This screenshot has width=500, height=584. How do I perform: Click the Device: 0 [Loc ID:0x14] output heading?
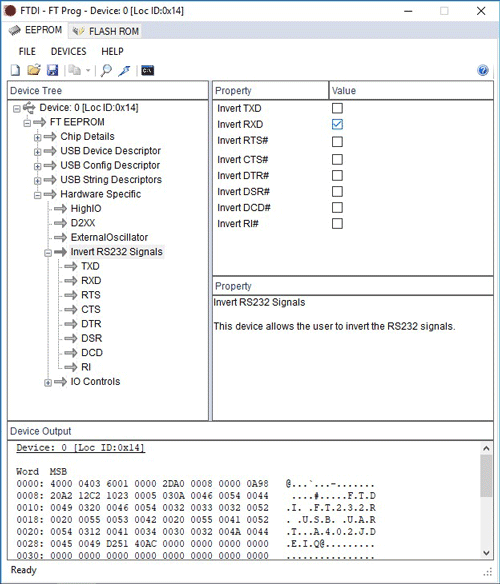coord(80,448)
